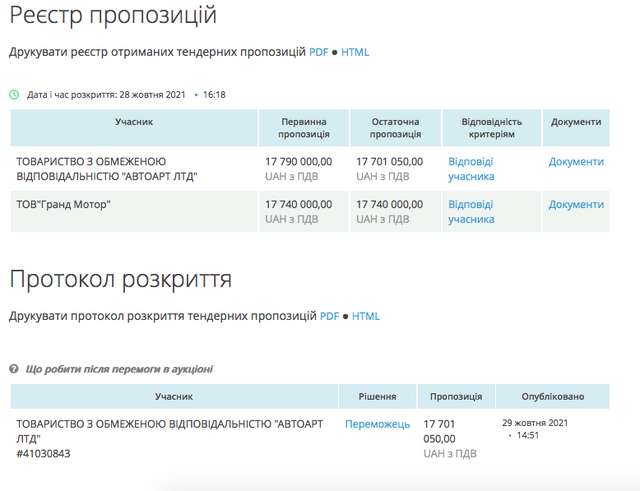Click the Остаточна пропозиція column header
This screenshot has height=491, width=640.
click(x=395, y=127)
